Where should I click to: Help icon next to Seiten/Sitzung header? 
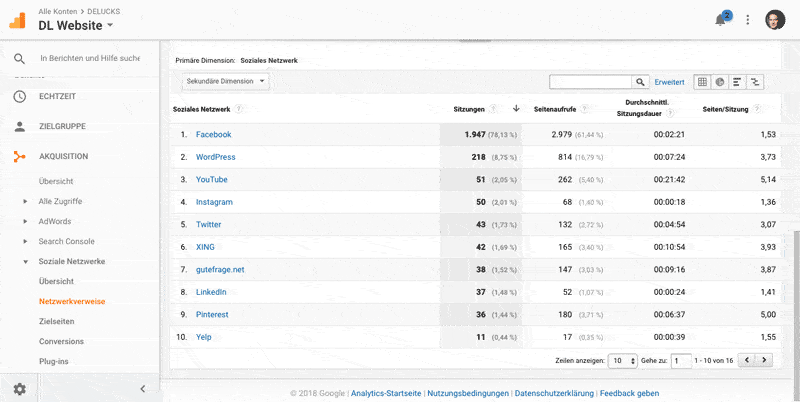(757, 109)
